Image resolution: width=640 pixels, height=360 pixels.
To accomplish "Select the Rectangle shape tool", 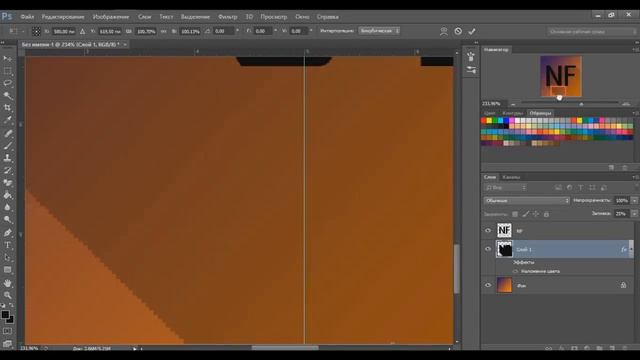I will 7,270.
